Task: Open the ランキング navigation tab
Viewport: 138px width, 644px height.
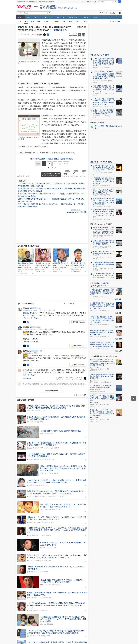Action: (86, 17)
